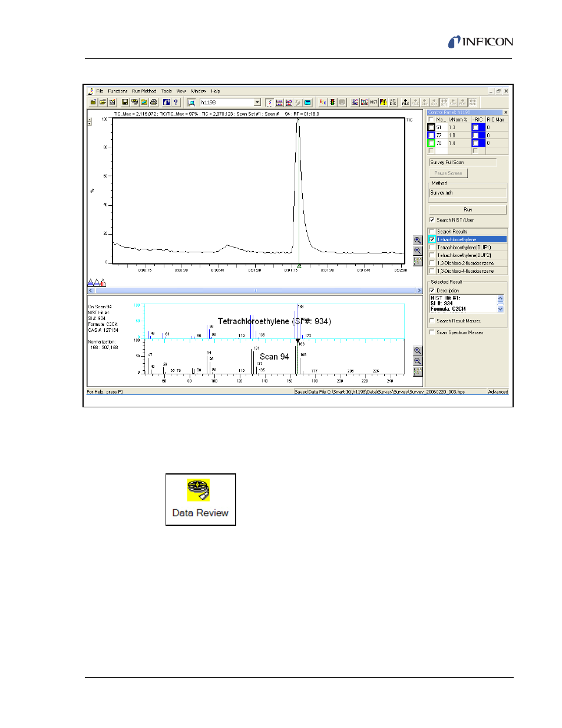Enable Scan Spectrum Masses checkbox
The height and width of the screenshot is (728, 562).
pyautogui.click(x=432, y=332)
